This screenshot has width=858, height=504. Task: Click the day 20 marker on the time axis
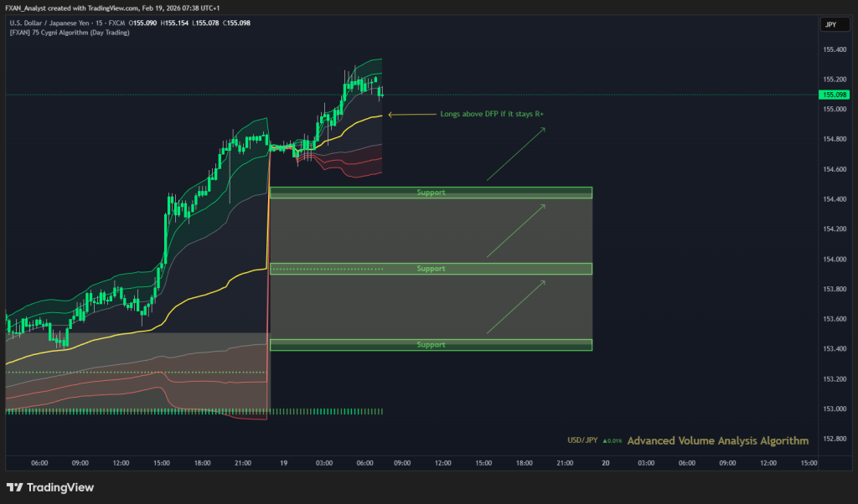[604, 462]
